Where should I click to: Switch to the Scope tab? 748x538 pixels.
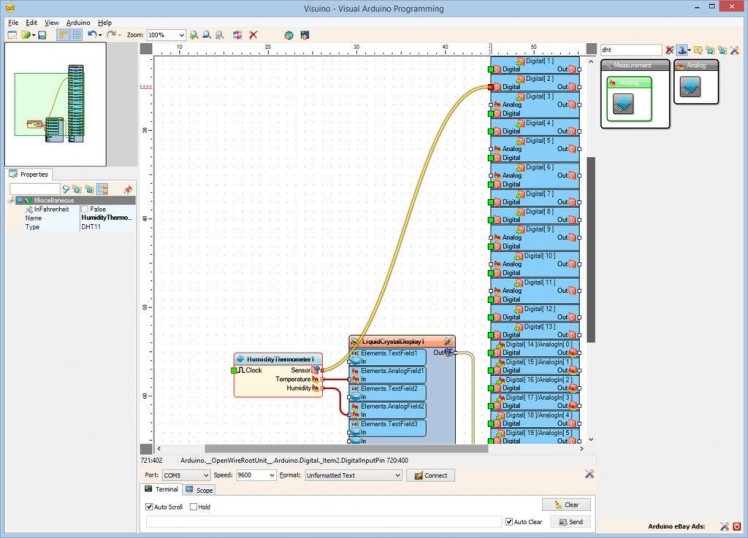[200, 490]
